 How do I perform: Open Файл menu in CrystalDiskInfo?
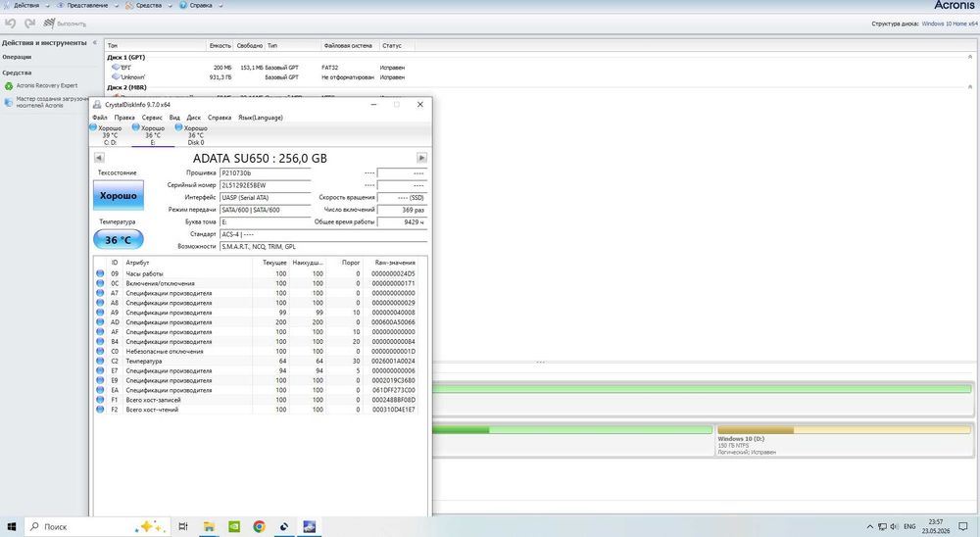(99, 118)
